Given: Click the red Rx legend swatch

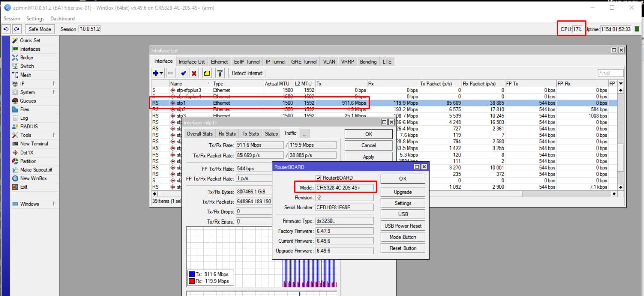Looking at the screenshot, I should [191, 281].
